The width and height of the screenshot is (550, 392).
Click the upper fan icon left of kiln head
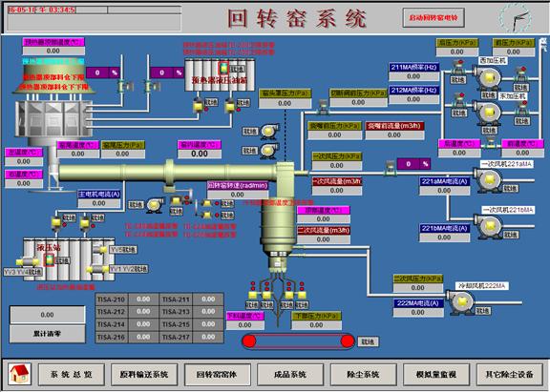tap(269, 131)
